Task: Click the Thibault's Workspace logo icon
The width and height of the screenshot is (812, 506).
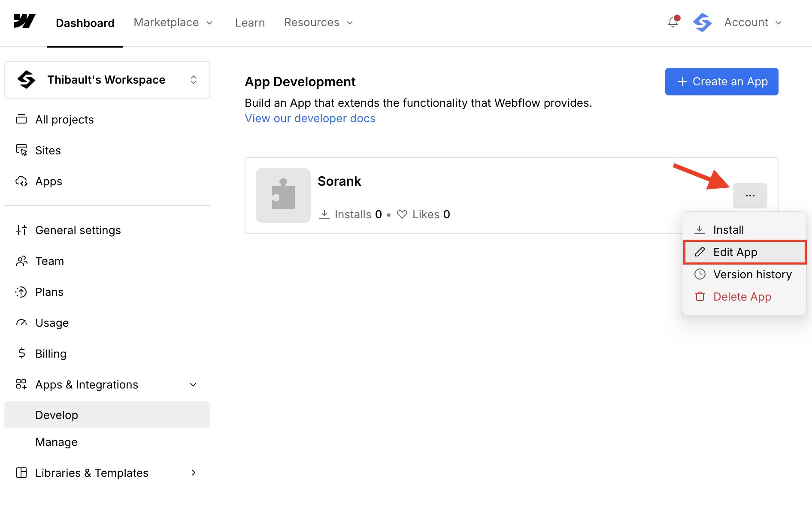Action: (26, 80)
